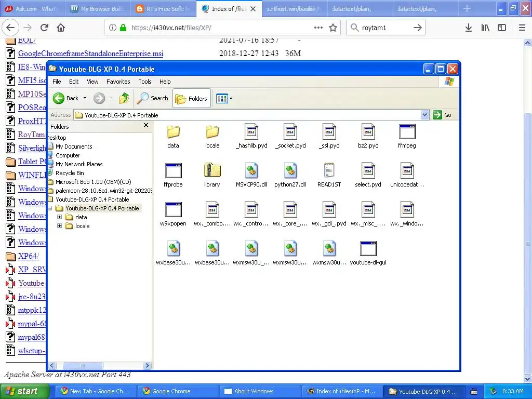Screen dimensions: 532x399
Task: Click the Up folder icon
Action: 124,98
